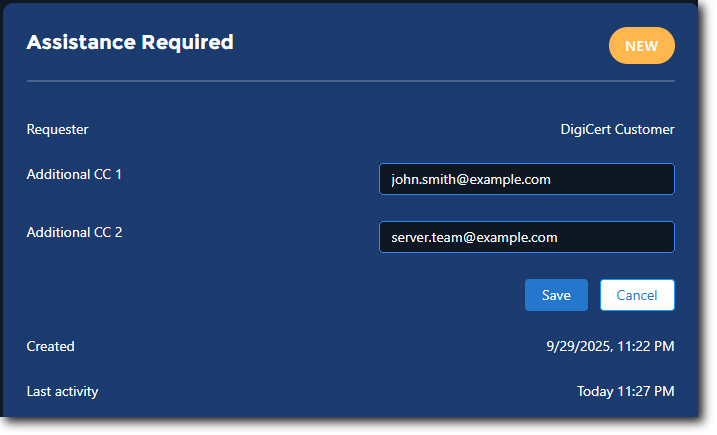Click the john.smith@example.com address text
Screen dimensions: 717x435
click(471, 180)
